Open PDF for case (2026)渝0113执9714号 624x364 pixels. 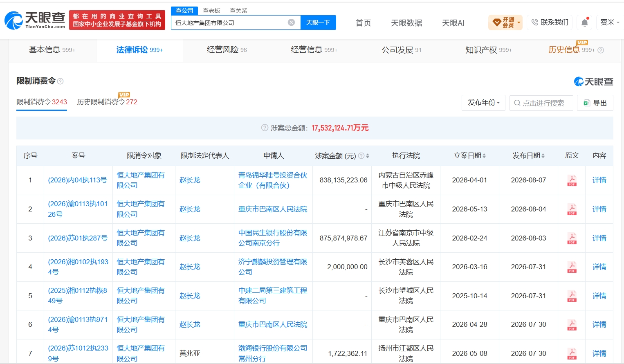point(572,325)
